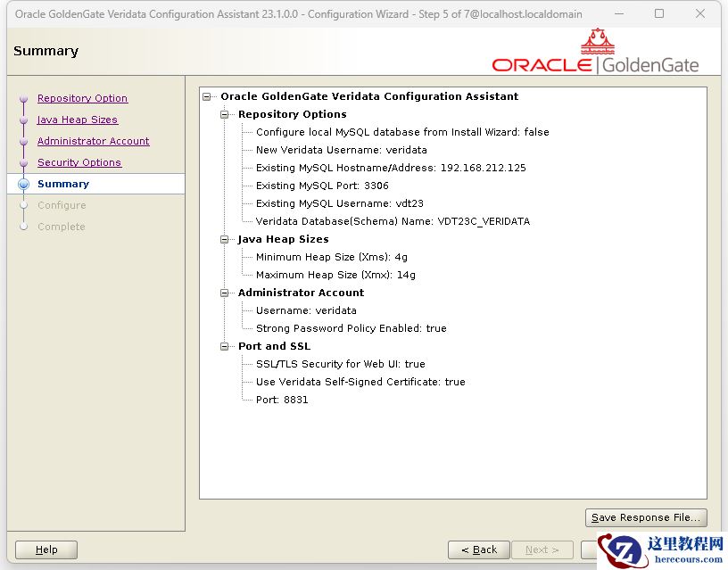Select 'SSL/TLS Security for Web UI: true' row
Screen dimensions: 728x570
coord(340,364)
